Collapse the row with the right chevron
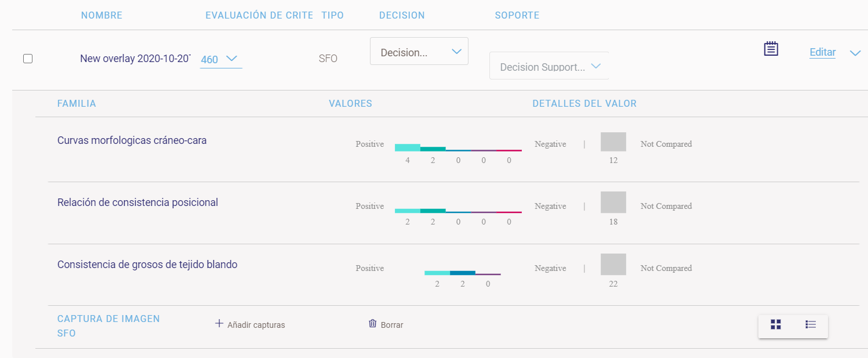The height and width of the screenshot is (358, 868). (x=855, y=53)
